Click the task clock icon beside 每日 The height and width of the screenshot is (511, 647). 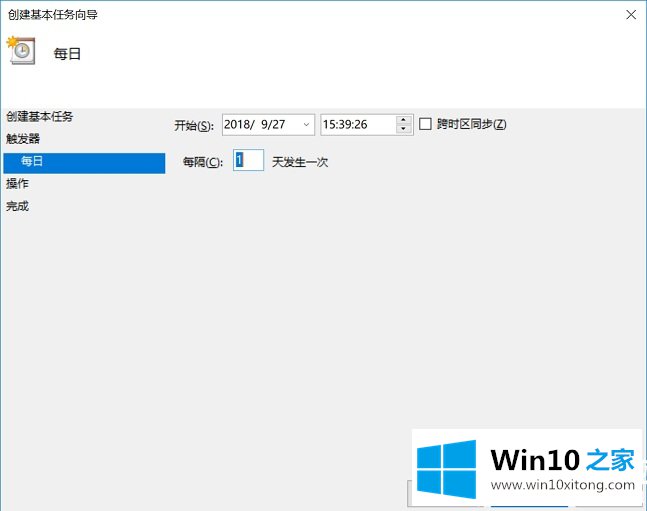(21, 50)
